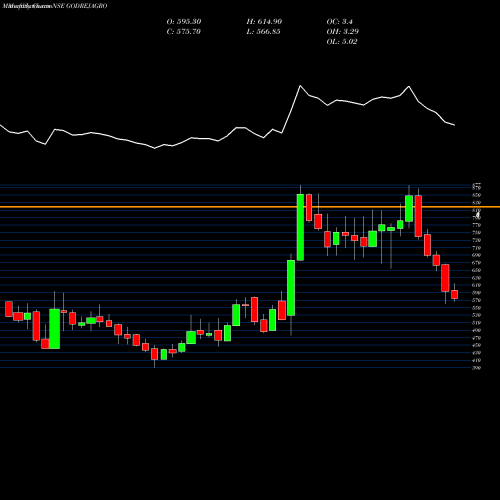Click the tallest green breakout candle reaching 850
500x500 pixels.
[x=300, y=227]
